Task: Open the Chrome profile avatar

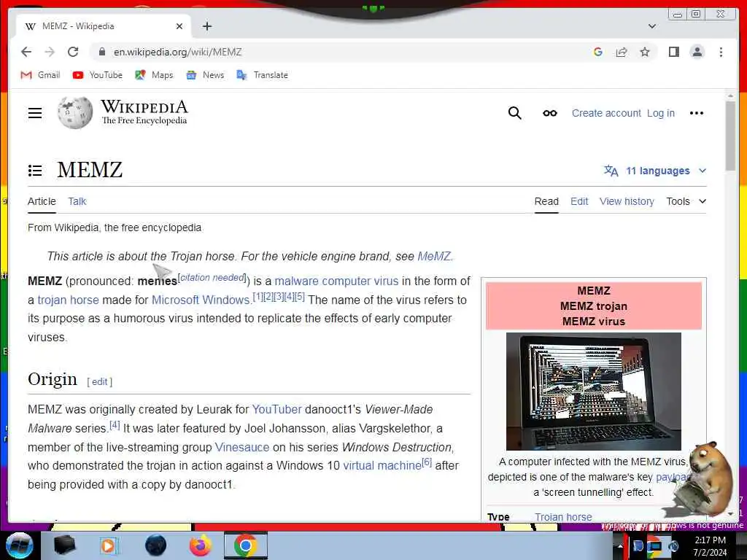Action: [697, 52]
